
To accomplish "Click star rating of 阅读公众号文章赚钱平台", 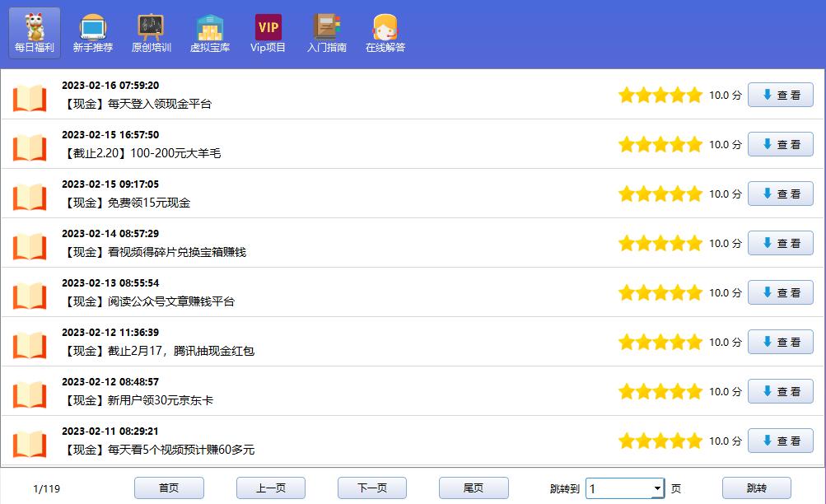I will tap(660, 292).
